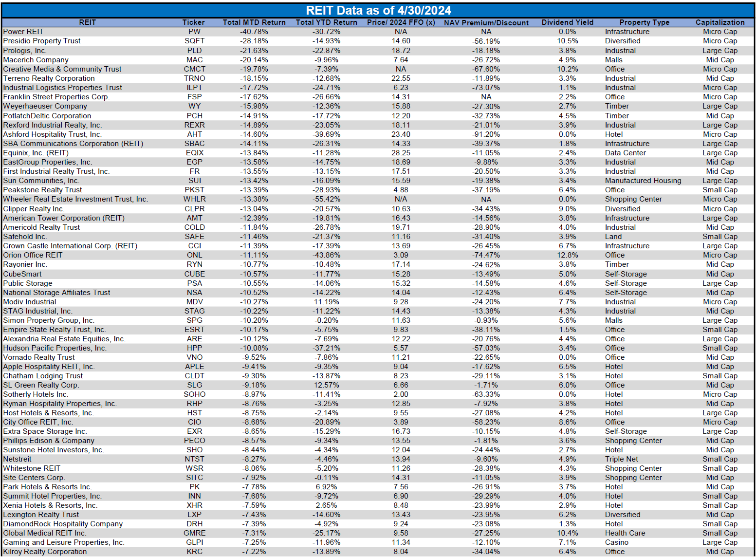The image size is (756, 557).
Task: Select 'Ryman Hospitality Properties, Inc.' cell
Action: [60, 404]
